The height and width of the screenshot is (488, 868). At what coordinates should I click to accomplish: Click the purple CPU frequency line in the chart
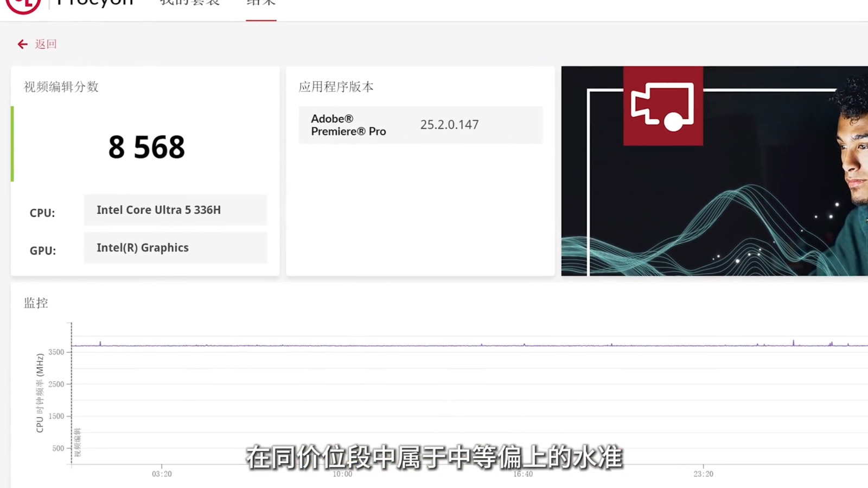(x=470, y=345)
